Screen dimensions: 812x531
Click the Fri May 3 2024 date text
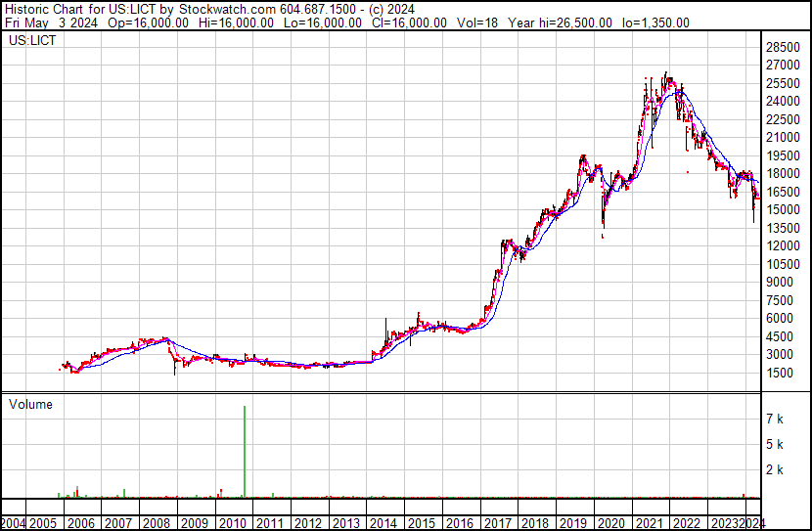click(x=50, y=22)
